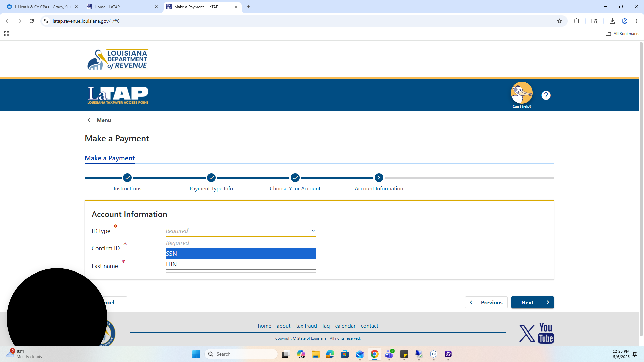Select SSN from the ID type list
Viewport: 644px width, 362px height.
(241, 253)
